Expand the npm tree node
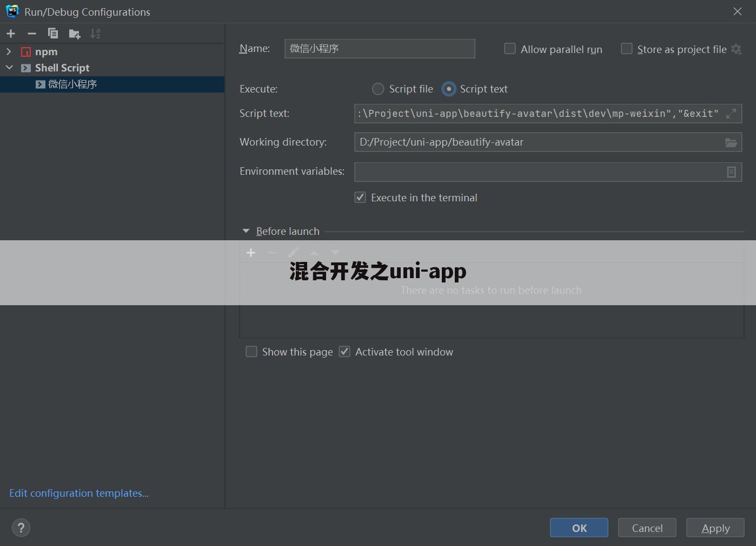Viewport: 756px width, 546px height. (9, 51)
